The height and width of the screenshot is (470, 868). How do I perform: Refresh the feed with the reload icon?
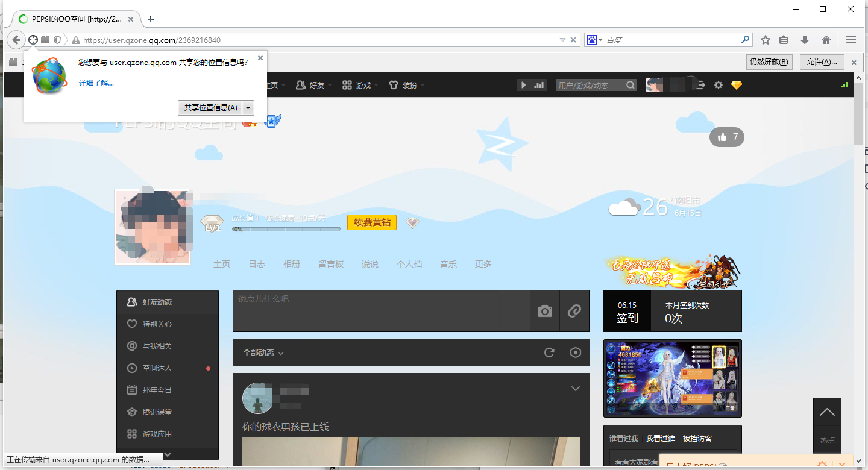(x=549, y=352)
